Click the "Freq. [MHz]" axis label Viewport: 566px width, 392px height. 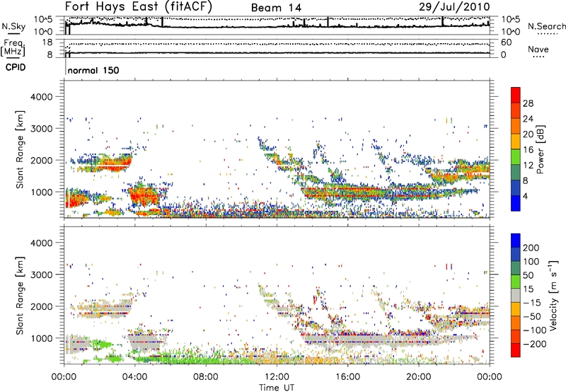point(13,48)
